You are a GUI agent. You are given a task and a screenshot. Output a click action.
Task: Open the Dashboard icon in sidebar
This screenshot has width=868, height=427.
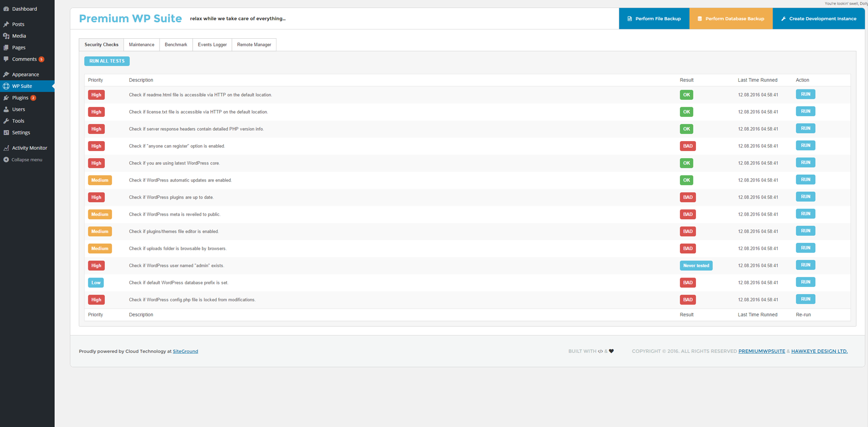(6, 9)
